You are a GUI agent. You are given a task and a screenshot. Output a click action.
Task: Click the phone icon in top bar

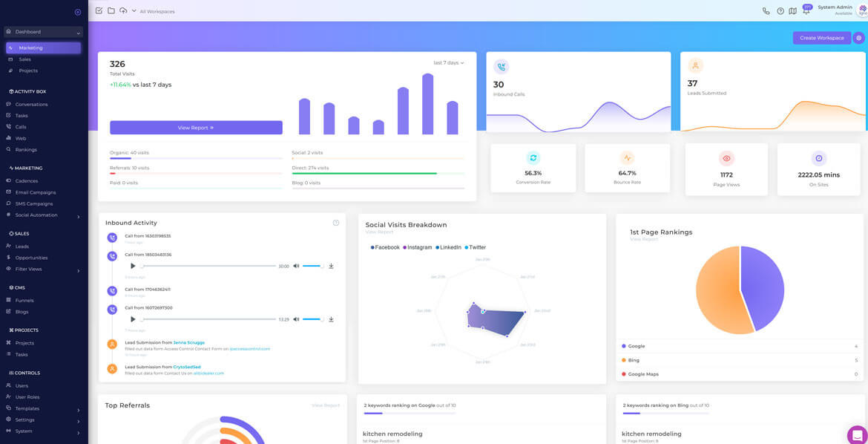pos(766,11)
